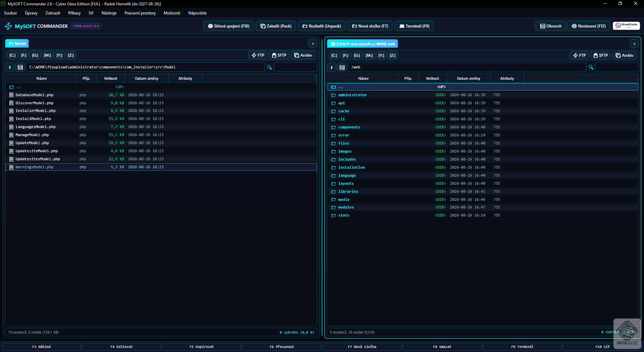Screen dimensions: 644x352
Task: Open SFTP connection in left panel
Action: [x=279, y=55]
